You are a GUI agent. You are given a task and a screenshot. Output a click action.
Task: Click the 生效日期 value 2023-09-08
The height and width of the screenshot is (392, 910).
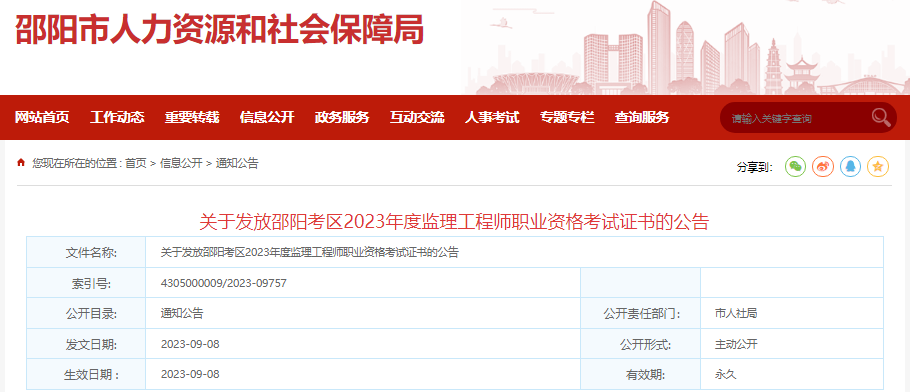tap(190, 375)
